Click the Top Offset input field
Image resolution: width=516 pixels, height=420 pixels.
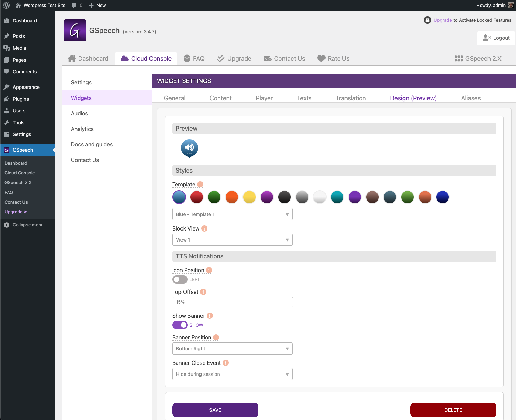click(x=233, y=302)
